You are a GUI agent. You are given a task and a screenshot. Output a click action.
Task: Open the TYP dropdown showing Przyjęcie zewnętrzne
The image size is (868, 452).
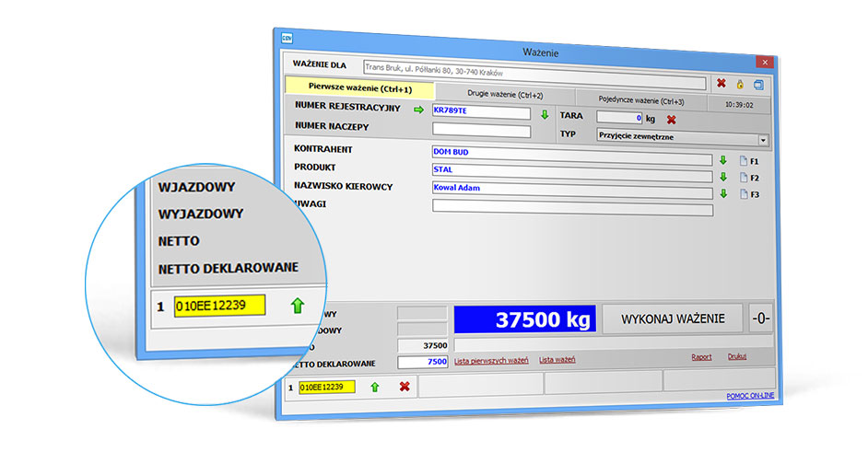763,140
